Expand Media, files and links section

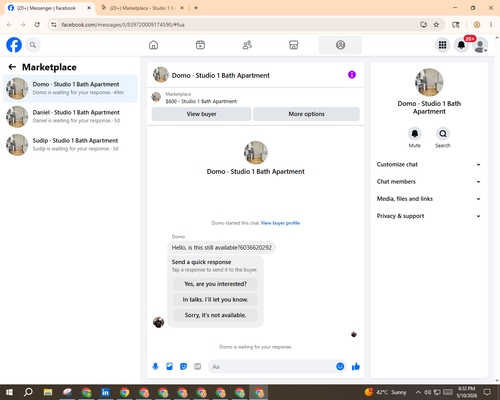coord(429,199)
